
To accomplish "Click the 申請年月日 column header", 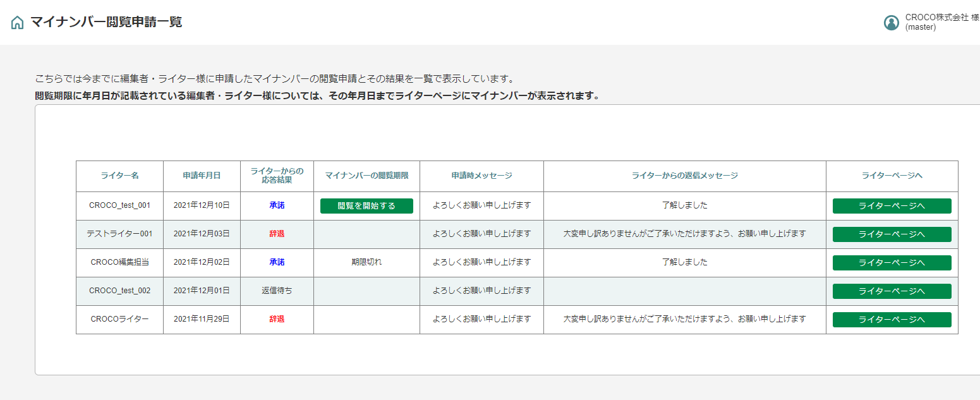I will pyautogui.click(x=202, y=176).
